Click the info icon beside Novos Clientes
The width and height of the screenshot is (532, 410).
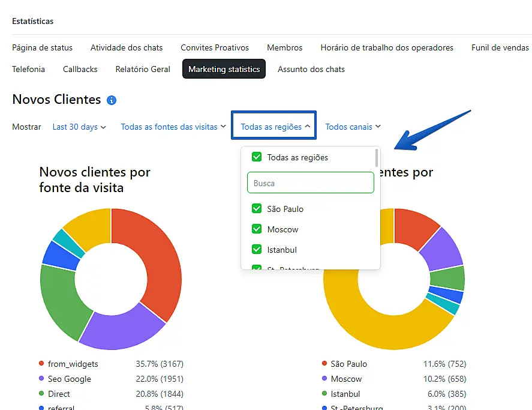[112, 100]
